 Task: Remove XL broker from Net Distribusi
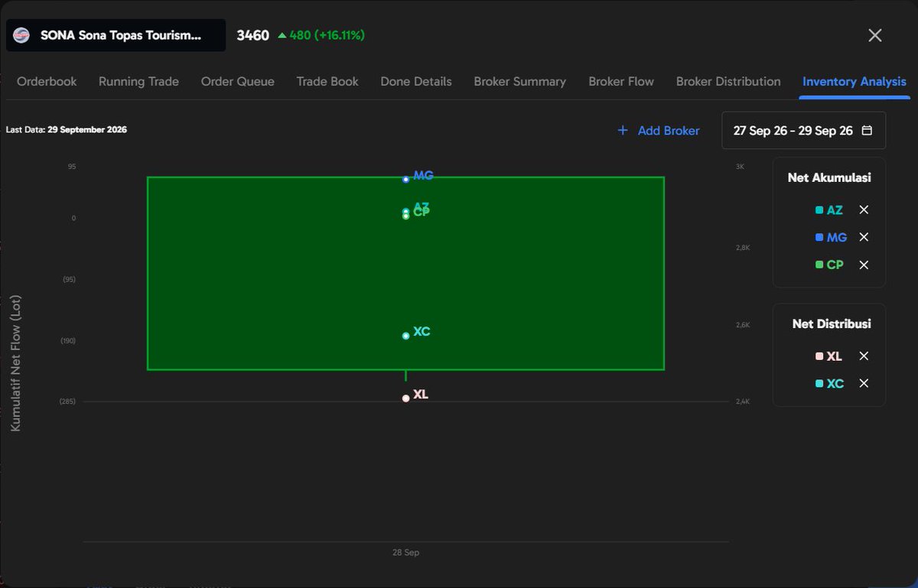coord(864,356)
